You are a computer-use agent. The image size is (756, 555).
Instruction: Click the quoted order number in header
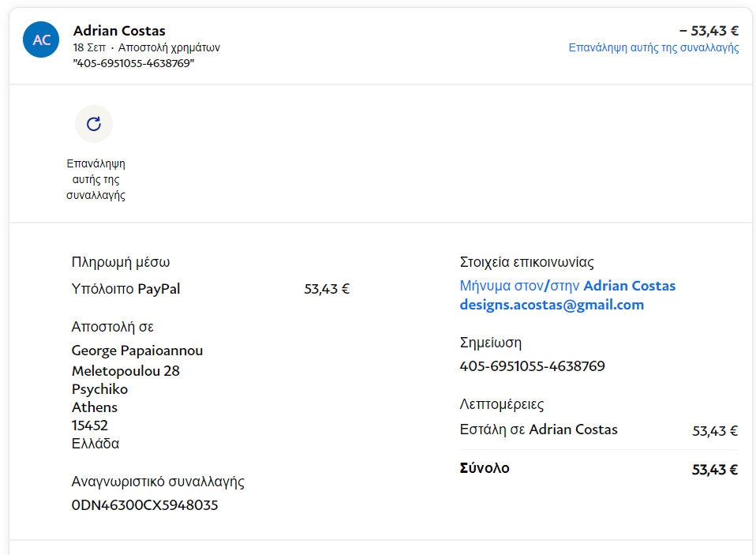(133, 63)
